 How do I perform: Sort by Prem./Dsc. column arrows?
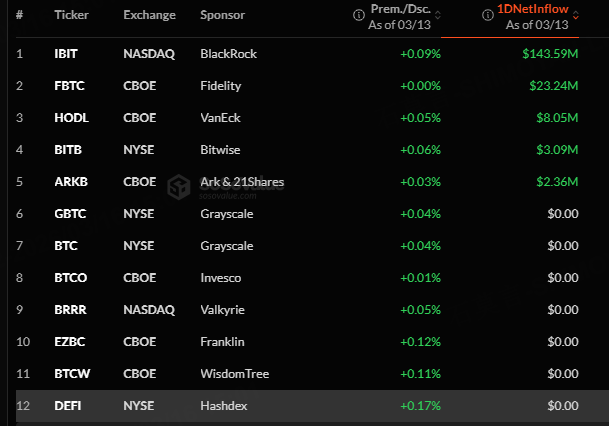coord(438,15)
